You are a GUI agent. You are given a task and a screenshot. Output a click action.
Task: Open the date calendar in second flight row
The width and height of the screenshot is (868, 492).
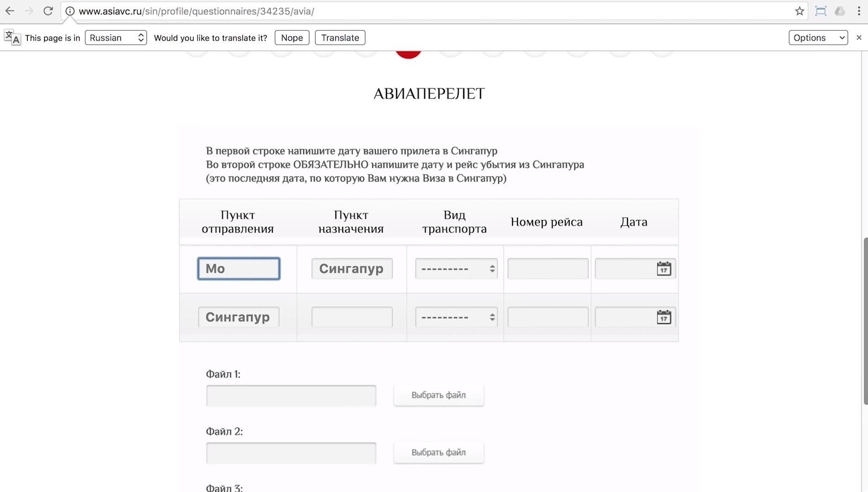coord(664,317)
